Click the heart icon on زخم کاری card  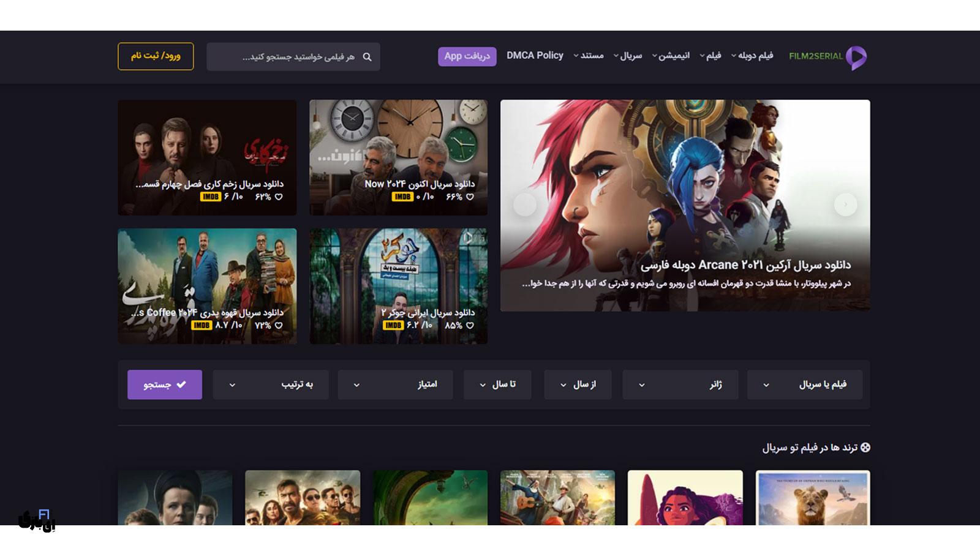click(279, 197)
